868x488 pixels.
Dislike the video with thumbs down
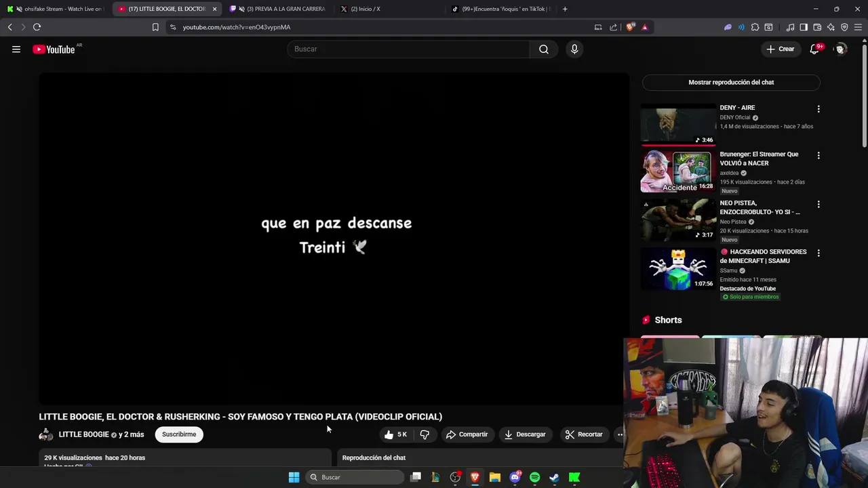coord(425,434)
